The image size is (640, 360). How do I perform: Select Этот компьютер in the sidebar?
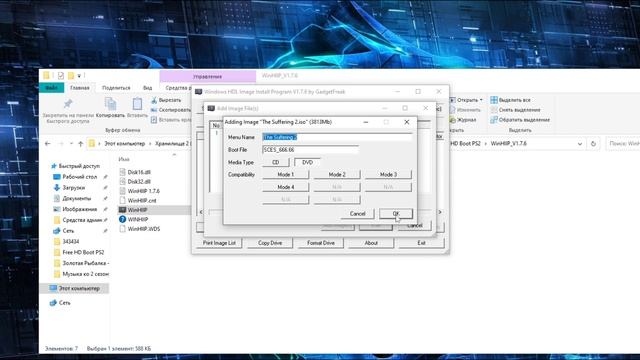click(75, 288)
